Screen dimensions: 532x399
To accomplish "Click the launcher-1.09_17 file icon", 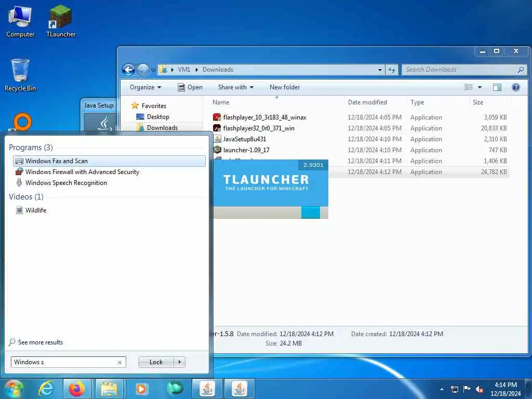I will coord(217,150).
